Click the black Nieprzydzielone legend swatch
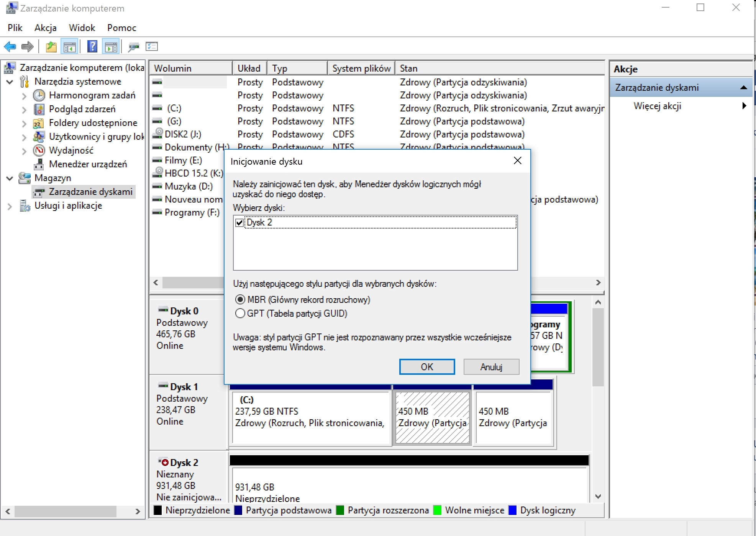Image resolution: width=756 pixels, height=536 pixels. pyautogui.click(x=157, y=510)
